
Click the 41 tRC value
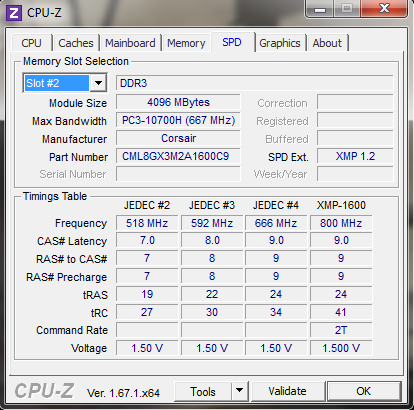(341, 312)
